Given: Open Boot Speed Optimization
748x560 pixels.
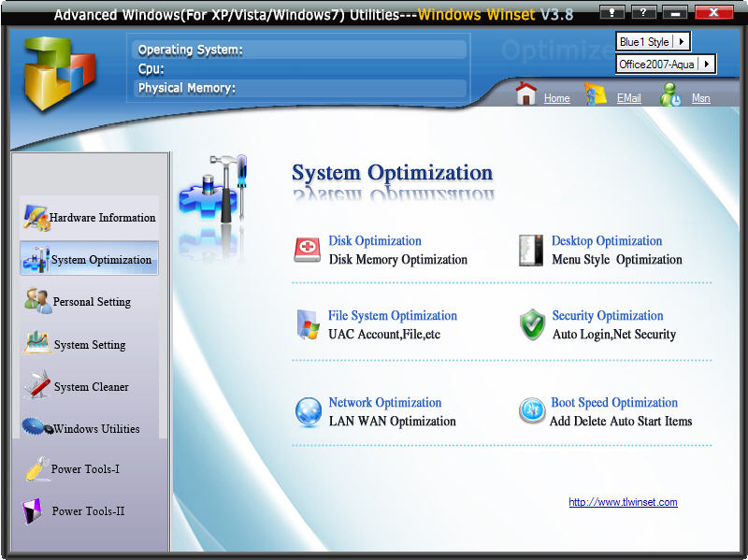Looking at the screenshot, I should (614, 403).
